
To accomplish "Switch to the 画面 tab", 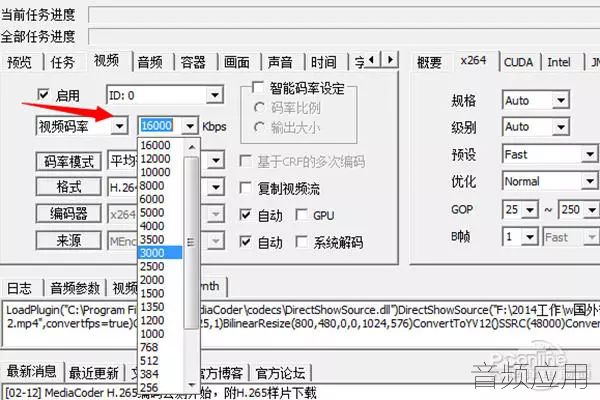I will tap(237, 62).
